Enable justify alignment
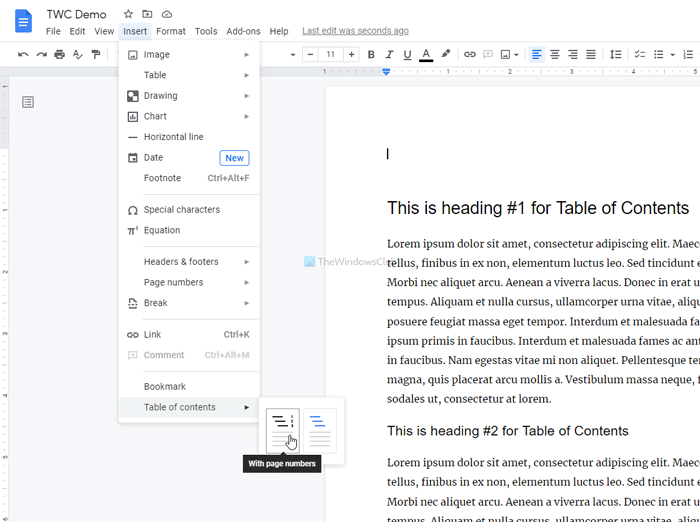The height and width of the screenshot is (522, 700). click(591, 54)
